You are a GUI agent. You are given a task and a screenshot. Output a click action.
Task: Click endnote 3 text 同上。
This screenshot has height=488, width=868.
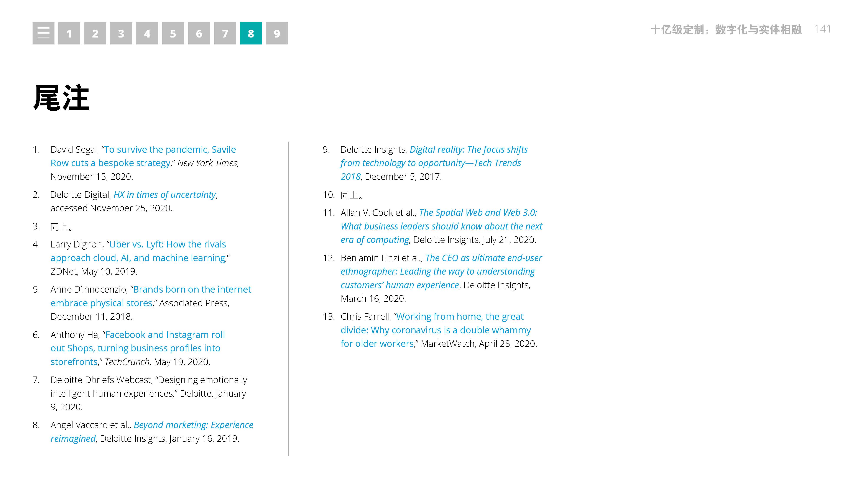(x=62, y=227)
